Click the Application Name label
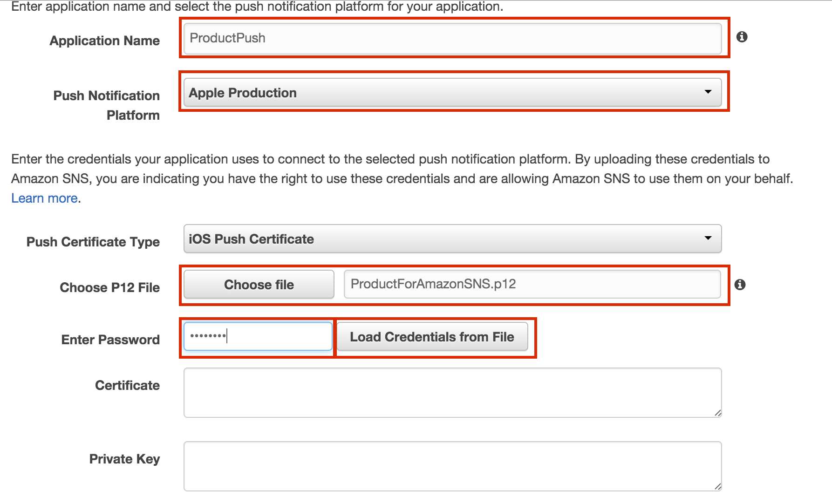The image size is (832, 504). click(105, 41)
